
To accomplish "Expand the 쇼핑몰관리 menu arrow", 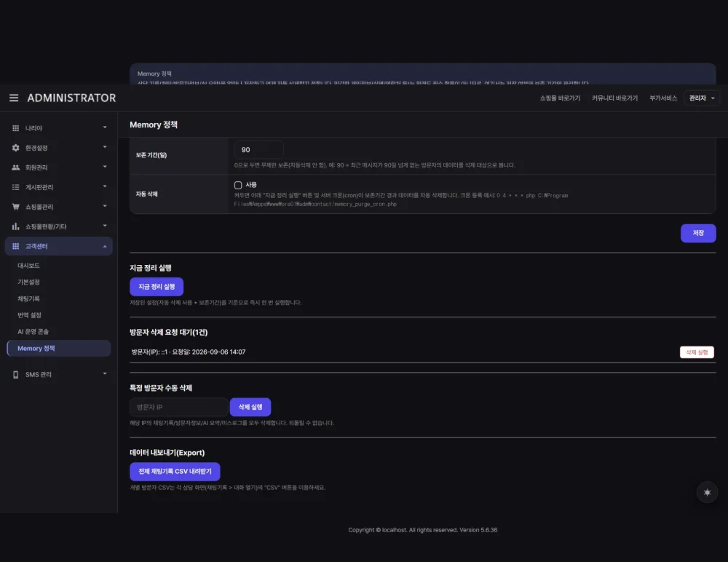I will [x=105, y=206].
